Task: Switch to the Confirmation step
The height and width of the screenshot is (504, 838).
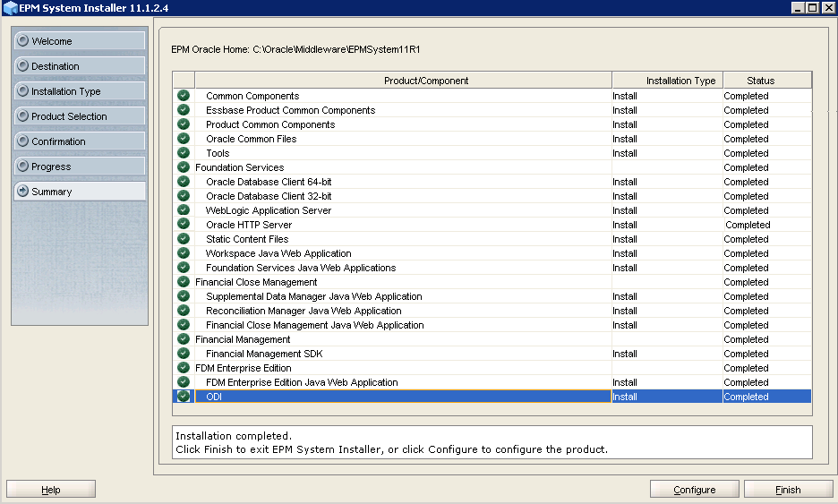Action: (x=80, y=141)
